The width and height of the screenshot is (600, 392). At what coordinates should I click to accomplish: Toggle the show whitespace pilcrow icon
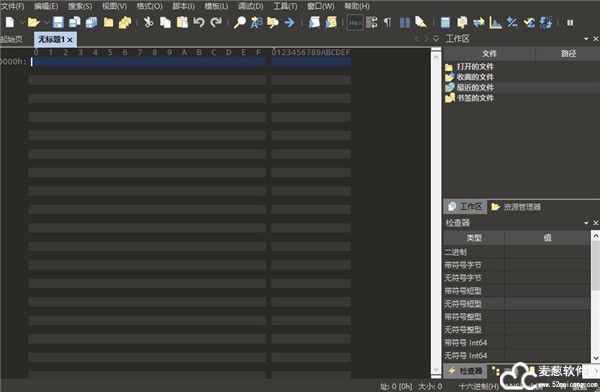[x=387, y=23]
